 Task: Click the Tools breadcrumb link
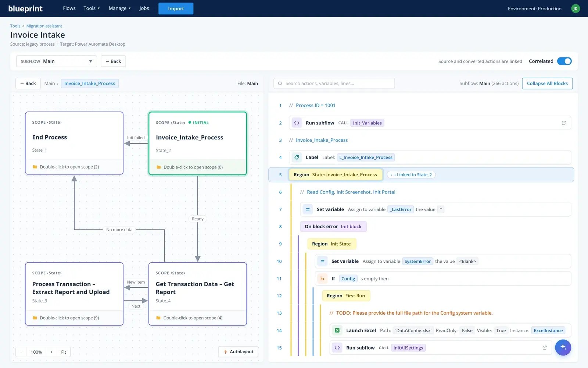15,26
